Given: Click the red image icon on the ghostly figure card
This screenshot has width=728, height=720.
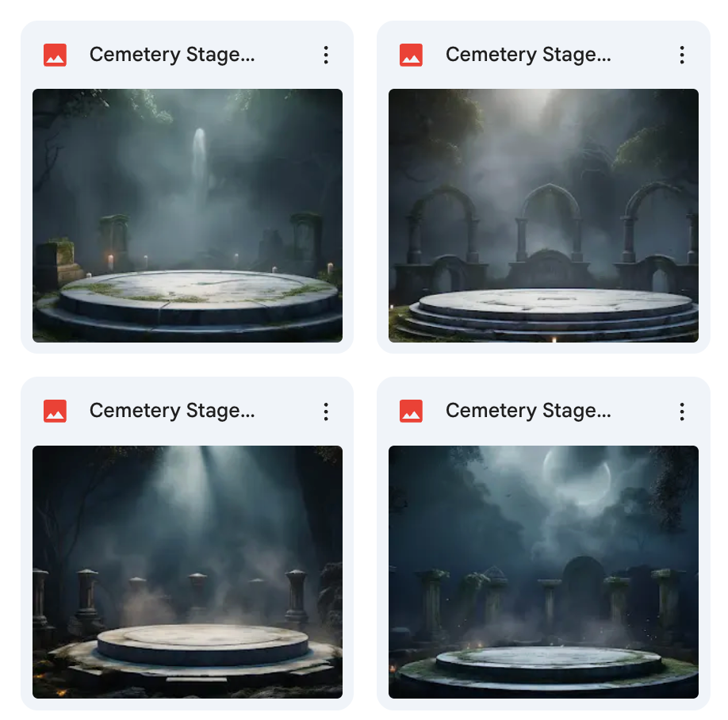Looking at the screenshot, I should coord(55,55).
